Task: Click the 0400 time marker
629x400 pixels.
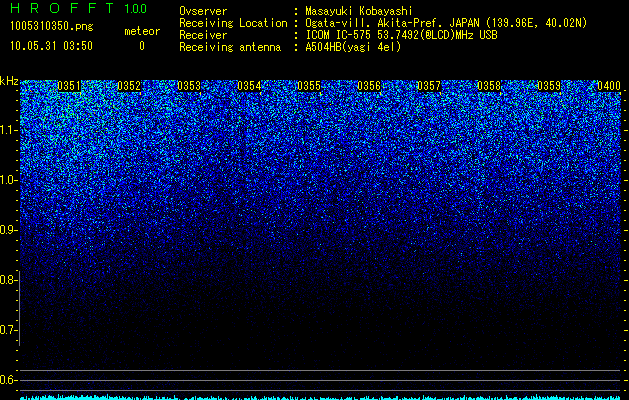Action: click(x=609, y=86)
